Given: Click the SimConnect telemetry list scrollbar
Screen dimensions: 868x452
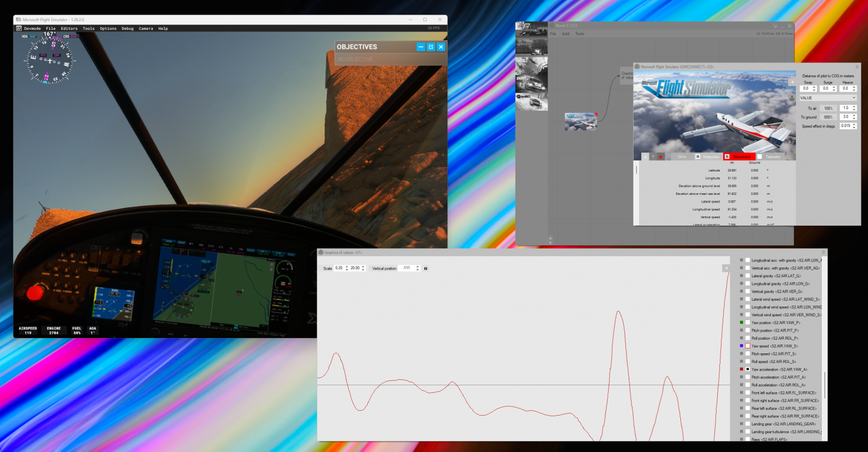Looking at the screenshot, I should click(637, 169).
